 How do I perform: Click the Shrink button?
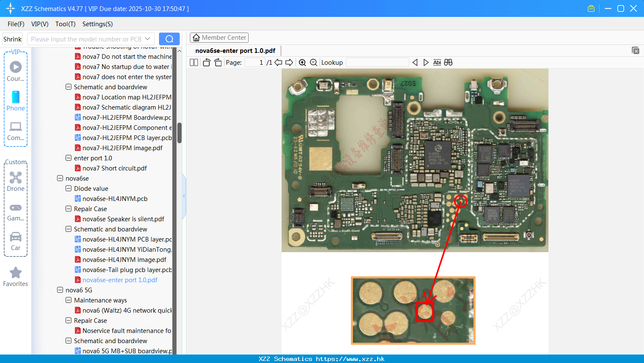pos(12,39)
